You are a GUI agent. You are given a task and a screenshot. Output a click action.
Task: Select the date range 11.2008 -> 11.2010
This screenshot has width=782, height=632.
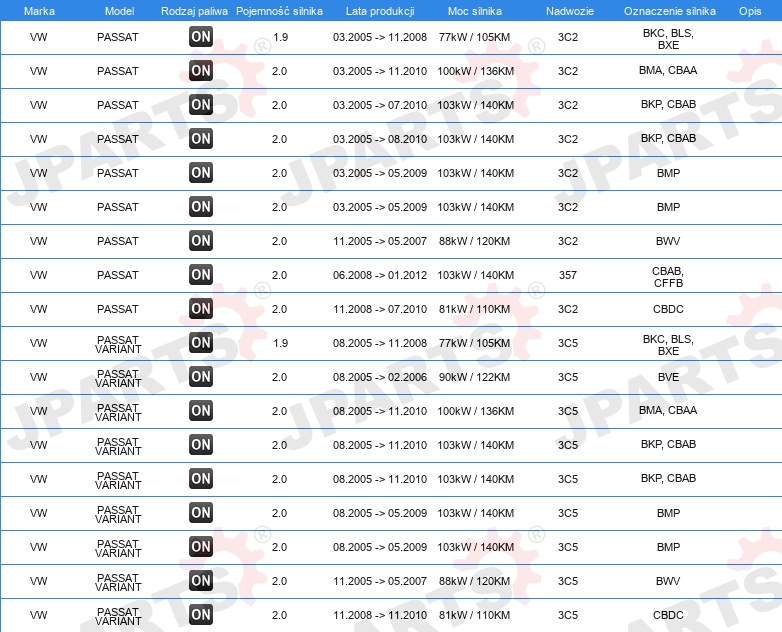pyautogui.click(x=380, y=615)
